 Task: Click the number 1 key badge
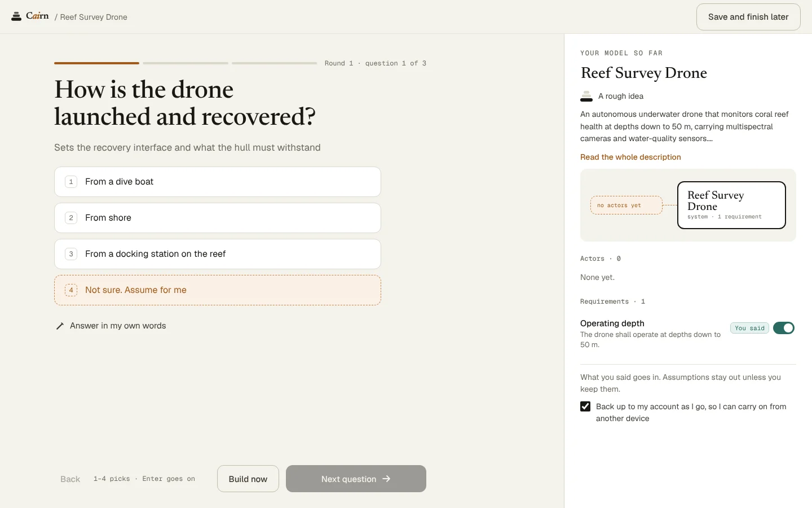coord(71,182)
